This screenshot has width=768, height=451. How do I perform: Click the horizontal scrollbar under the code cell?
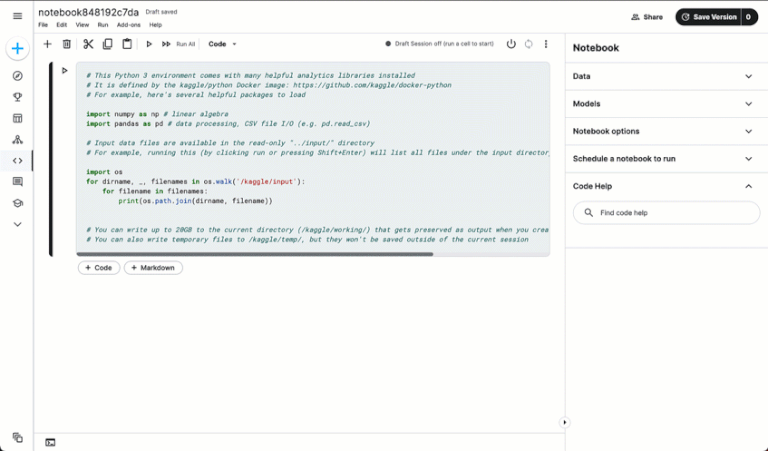260,254
